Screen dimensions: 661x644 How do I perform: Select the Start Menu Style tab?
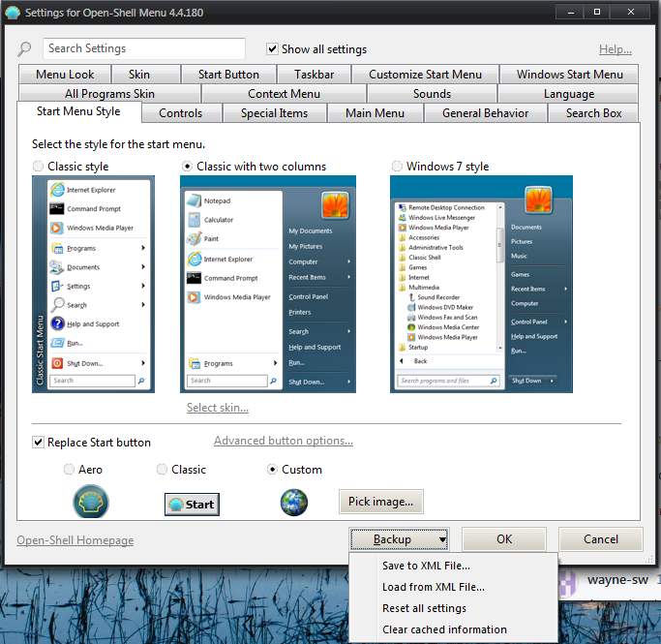(78, 111)
